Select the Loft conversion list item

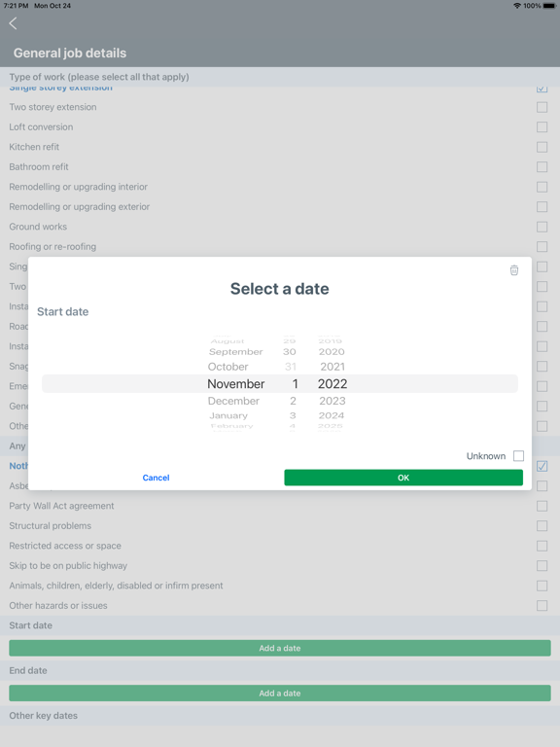280,126
